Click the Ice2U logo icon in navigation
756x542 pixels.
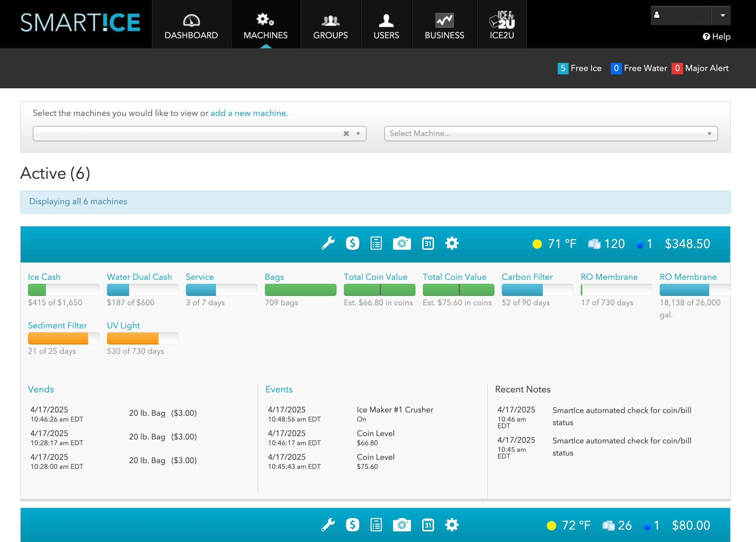pyautogui.click(x=502, y=21)
